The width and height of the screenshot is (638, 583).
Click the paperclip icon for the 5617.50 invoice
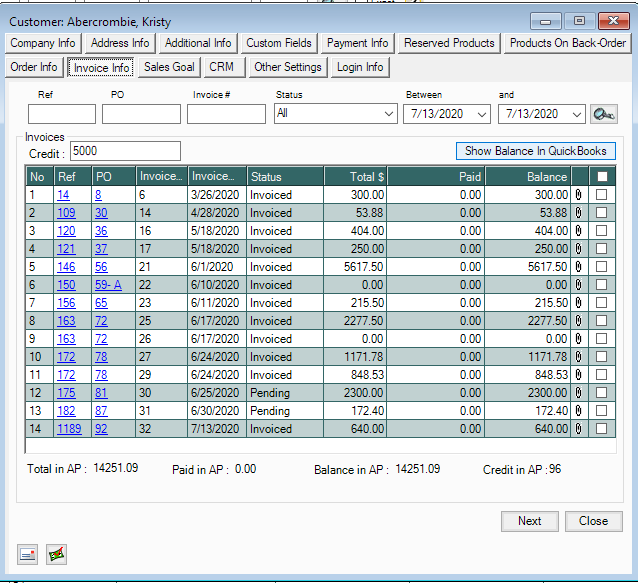pyautogui.click(x=580, y=268)
